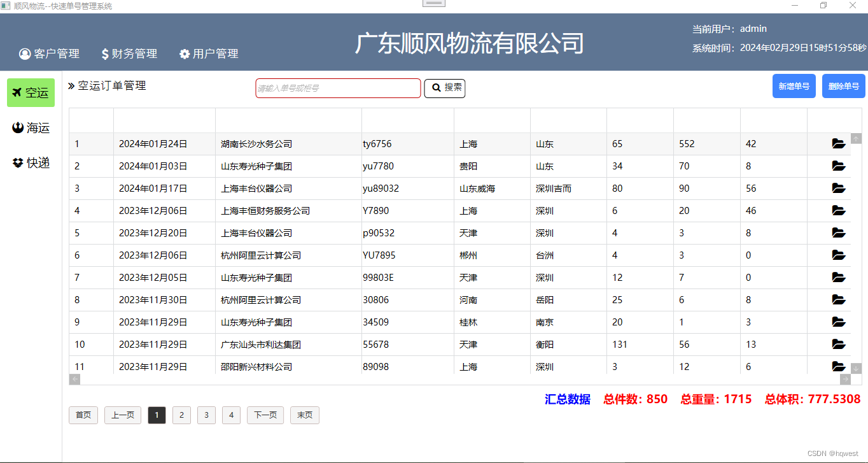Screen dimensions: 868x463
Task: Open folder icon for order Y7890
Action: tap(839, 211)
